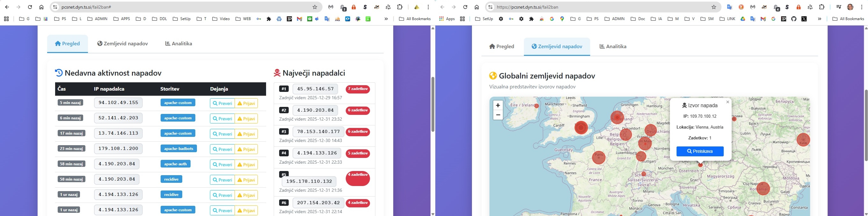
Task: Click the large attack circle over London
Action: tap(581, 128)
